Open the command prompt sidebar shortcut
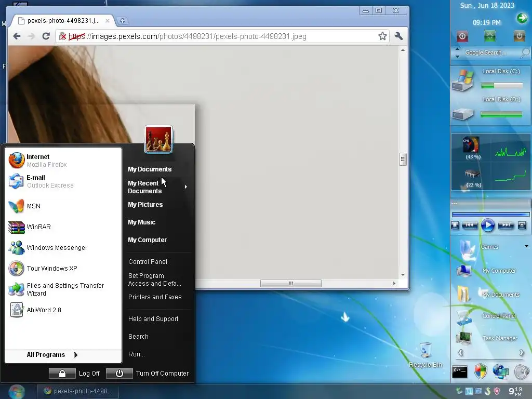The image size is (532, 399). 460,371
